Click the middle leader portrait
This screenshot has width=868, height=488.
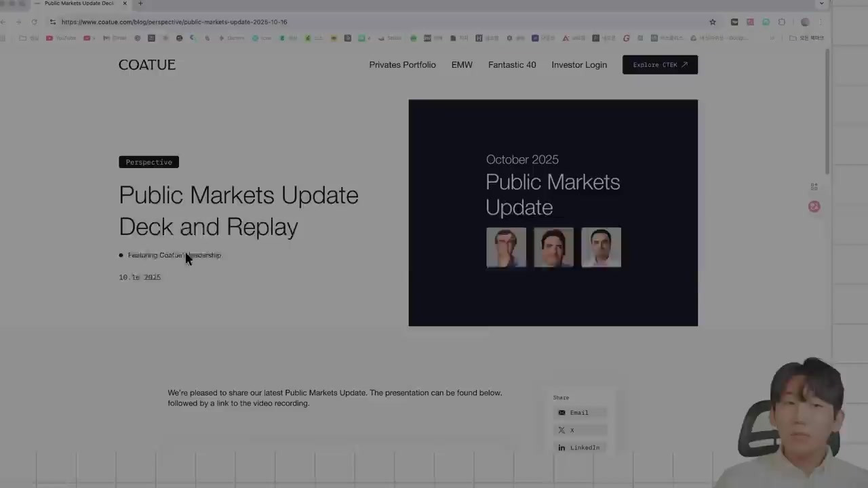point(553,247)
